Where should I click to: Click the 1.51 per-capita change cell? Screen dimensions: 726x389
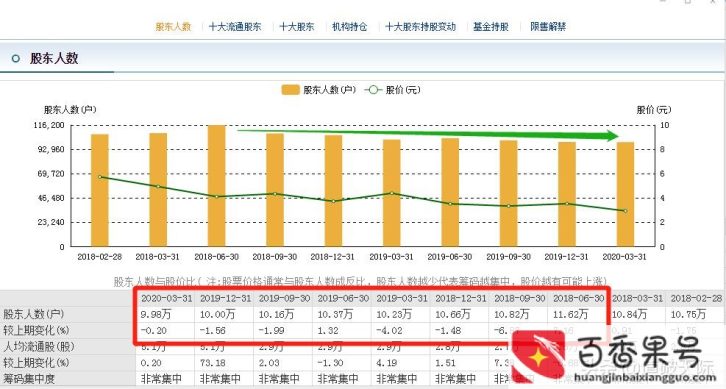pyautogui.click(x=446, y=363)
